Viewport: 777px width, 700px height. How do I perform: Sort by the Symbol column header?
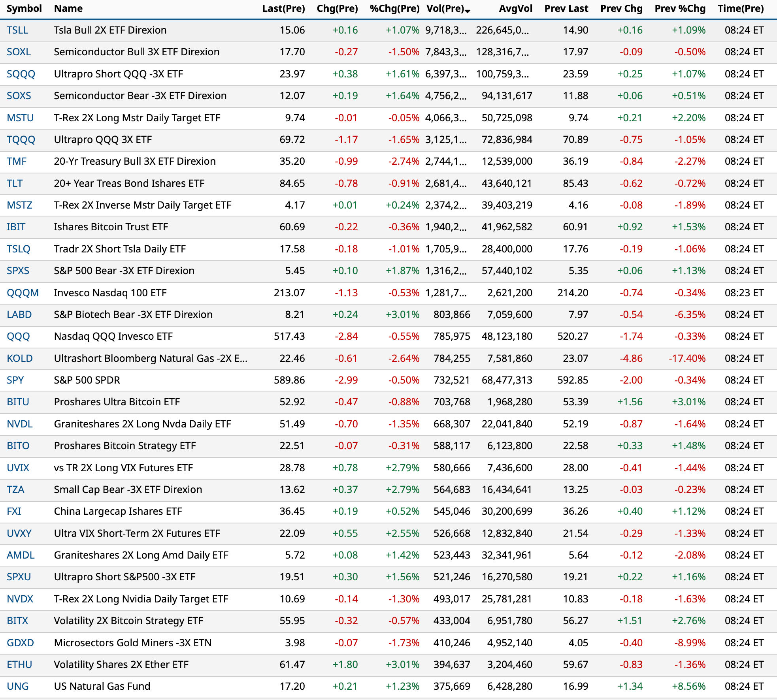tap(24, 9)
